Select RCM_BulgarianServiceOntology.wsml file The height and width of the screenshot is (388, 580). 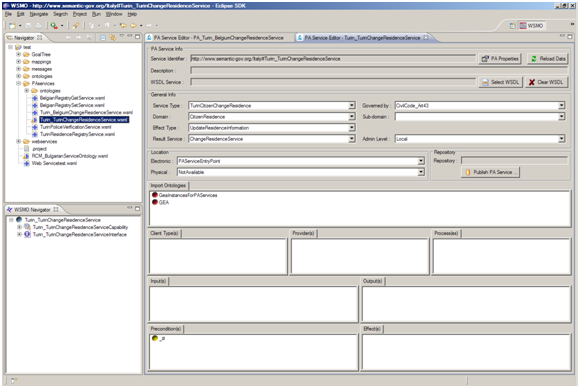[70, 156]
